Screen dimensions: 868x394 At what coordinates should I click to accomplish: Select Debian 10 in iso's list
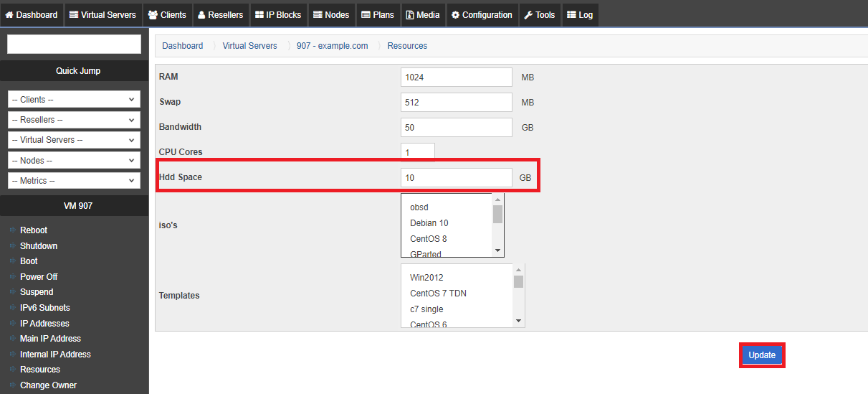point(429,223)
